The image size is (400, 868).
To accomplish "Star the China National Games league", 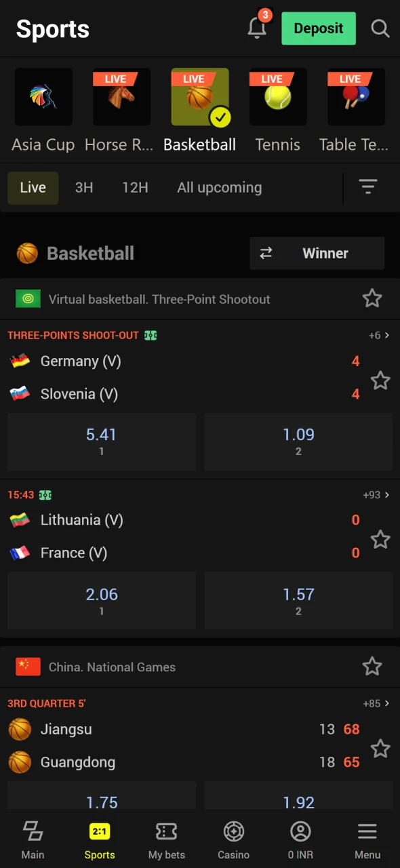I will pyautogui.click(x=372, y=667).
